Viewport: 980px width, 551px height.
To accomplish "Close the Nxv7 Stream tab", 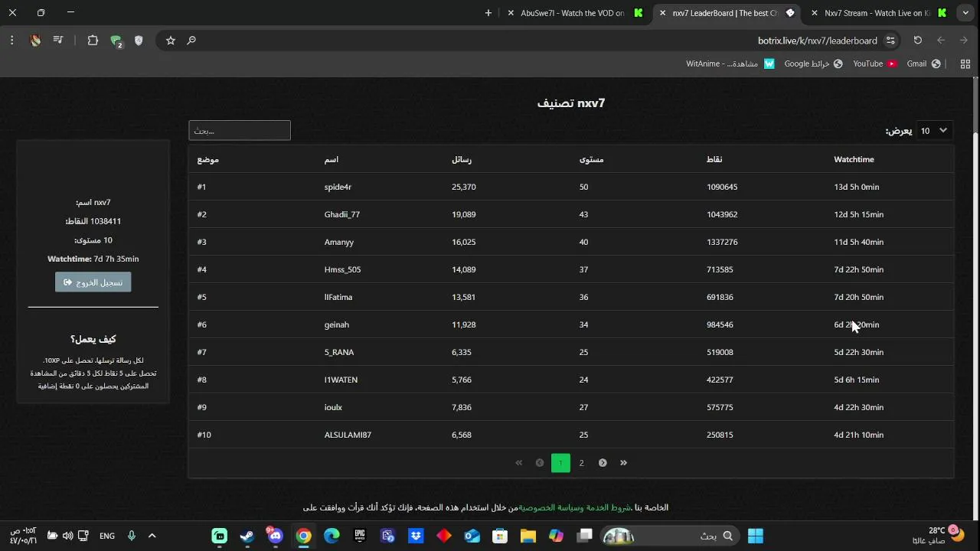I will tap(815, 13).
